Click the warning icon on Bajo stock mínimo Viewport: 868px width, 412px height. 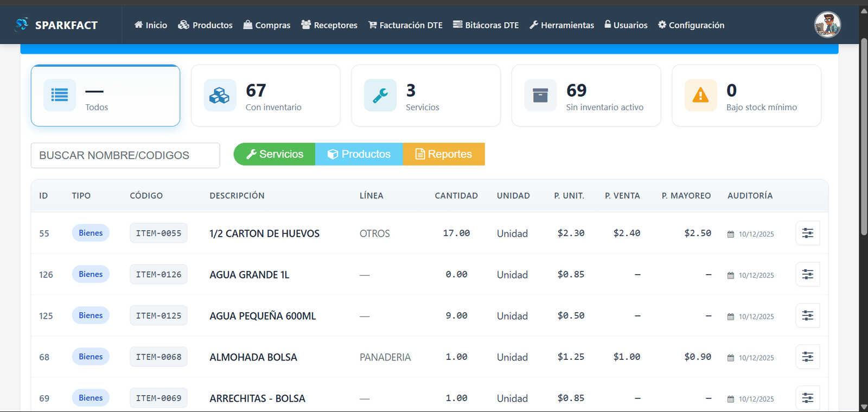coord(700,96)
